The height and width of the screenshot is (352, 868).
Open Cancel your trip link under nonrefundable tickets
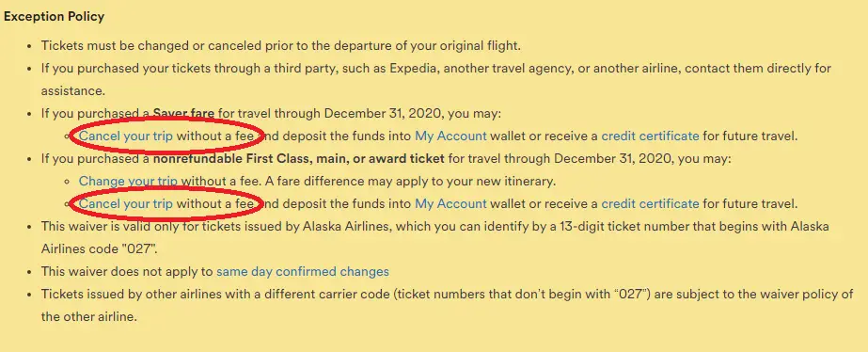click(126, 203)
